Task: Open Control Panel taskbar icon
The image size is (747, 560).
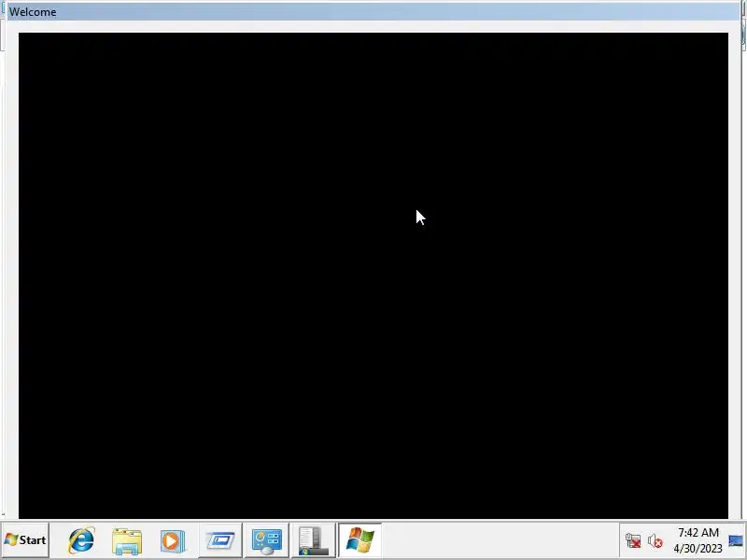Action: pyautogui.click(x=266, y=540)
